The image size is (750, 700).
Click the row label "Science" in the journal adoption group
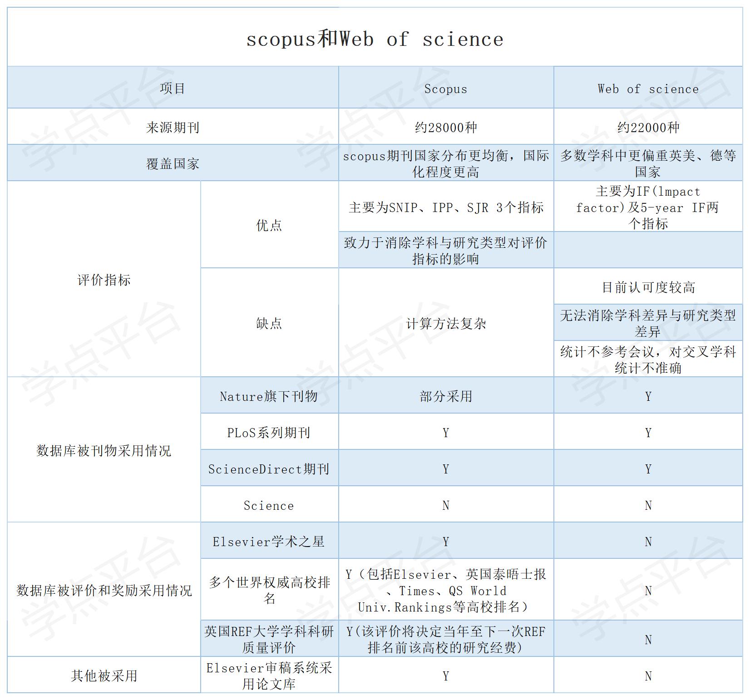(269, 505)
